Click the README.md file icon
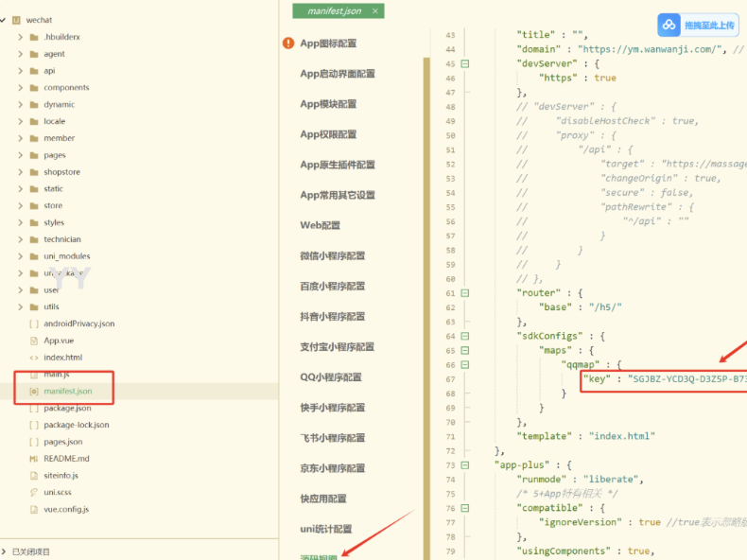 tap(34, 459)
